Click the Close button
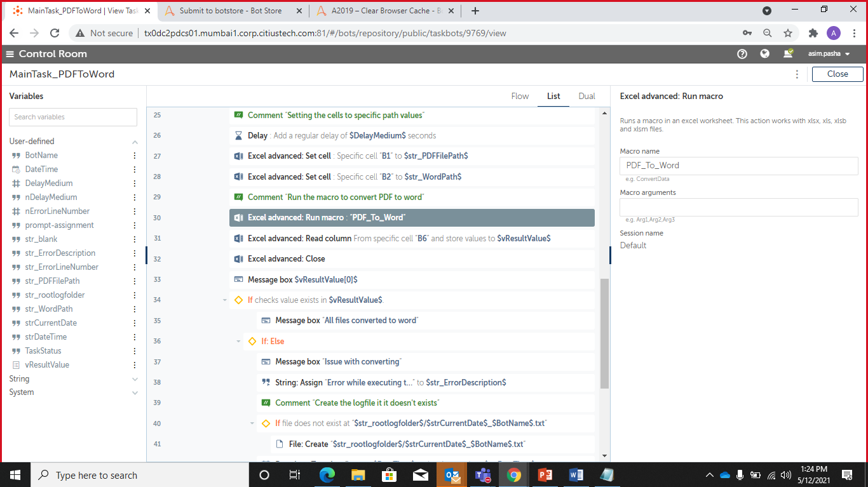The image size is (868, 487). [837, 74]
